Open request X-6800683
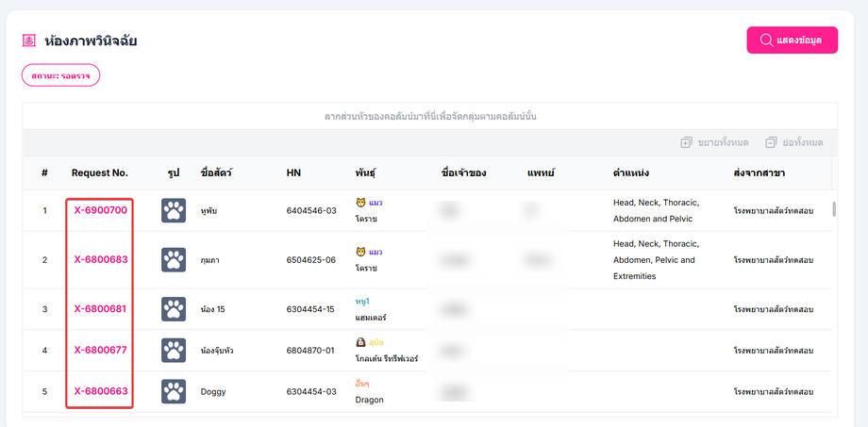 (100, 259)
